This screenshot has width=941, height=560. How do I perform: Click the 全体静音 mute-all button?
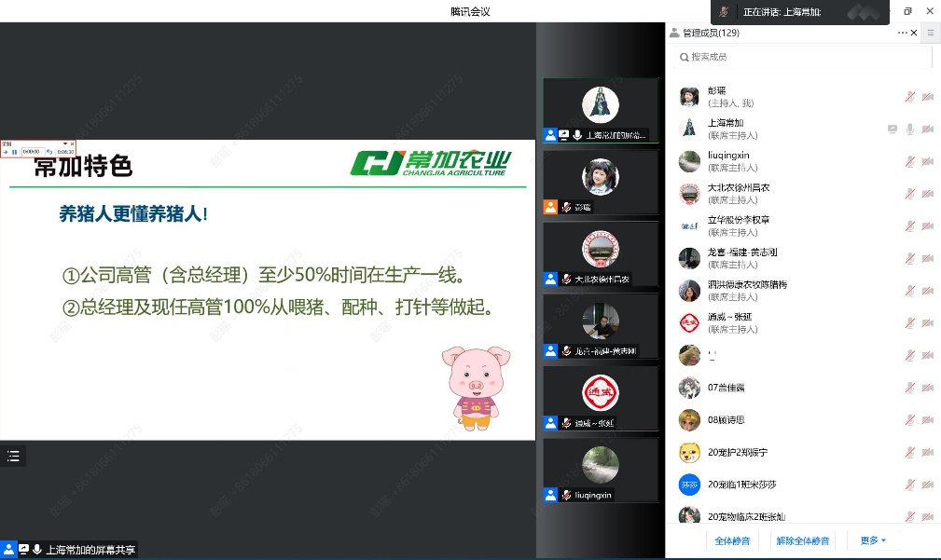click(x=732, y=540)
